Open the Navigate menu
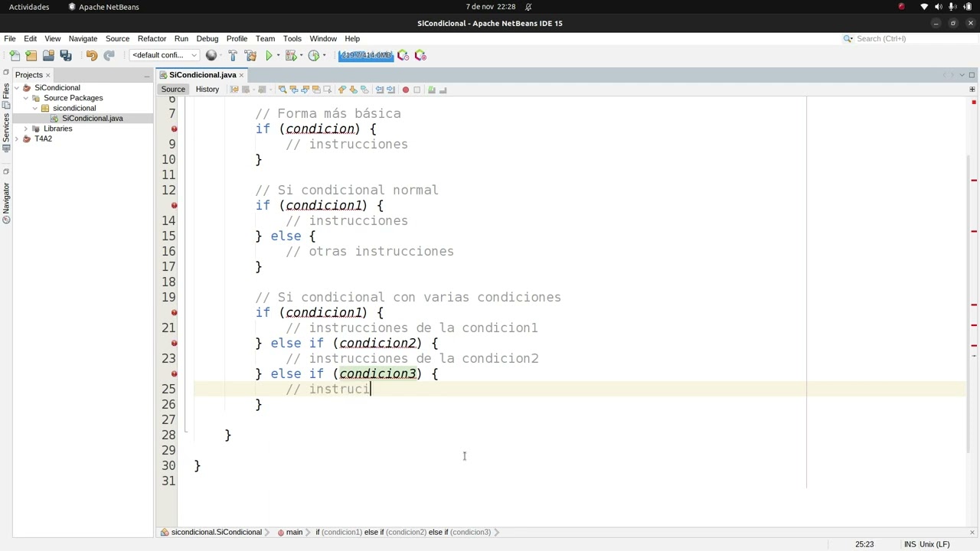980x551 pixels. pos(83,38)
